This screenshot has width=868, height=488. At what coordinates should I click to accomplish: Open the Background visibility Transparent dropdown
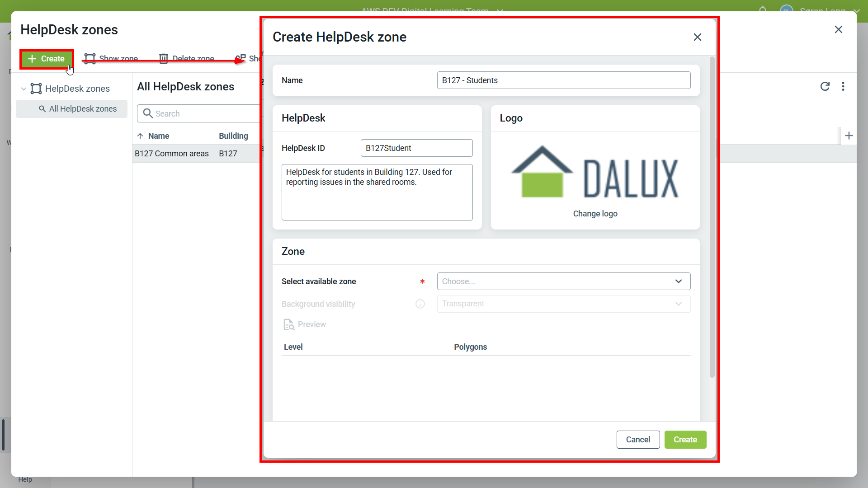tap(564, 304)
